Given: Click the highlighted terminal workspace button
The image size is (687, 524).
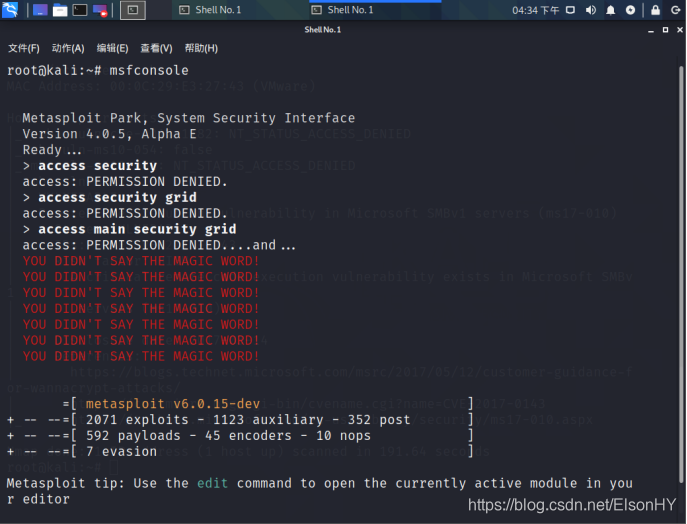Looking at the screenshot, I should (x=133, y=10).
